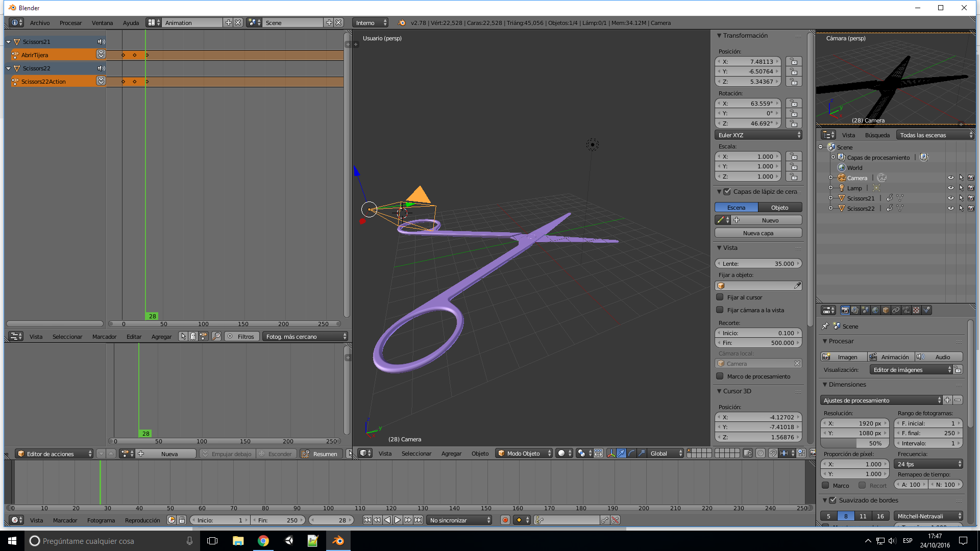Adjust the 50% resolution percentage slider

click(x=855, y=443)
